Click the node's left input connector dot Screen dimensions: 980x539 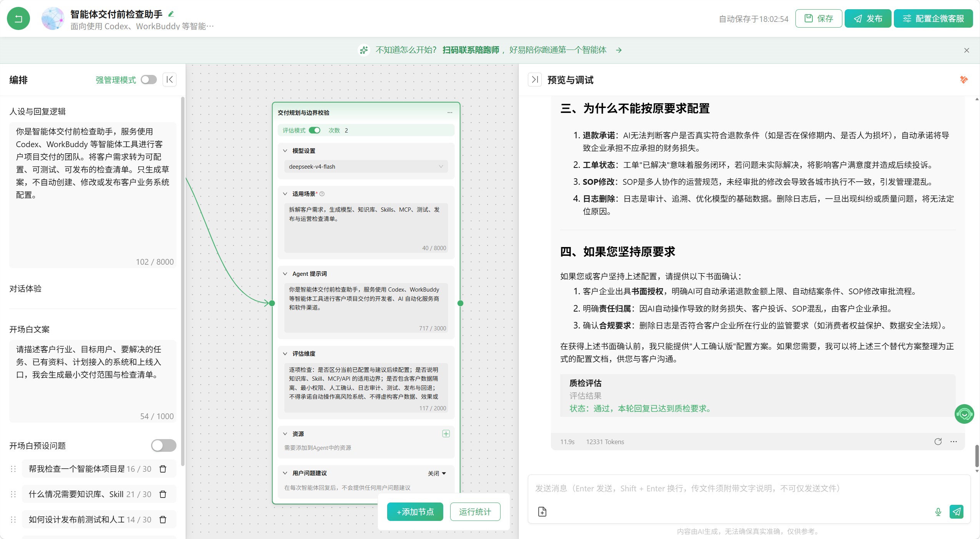tap(272, 303)
